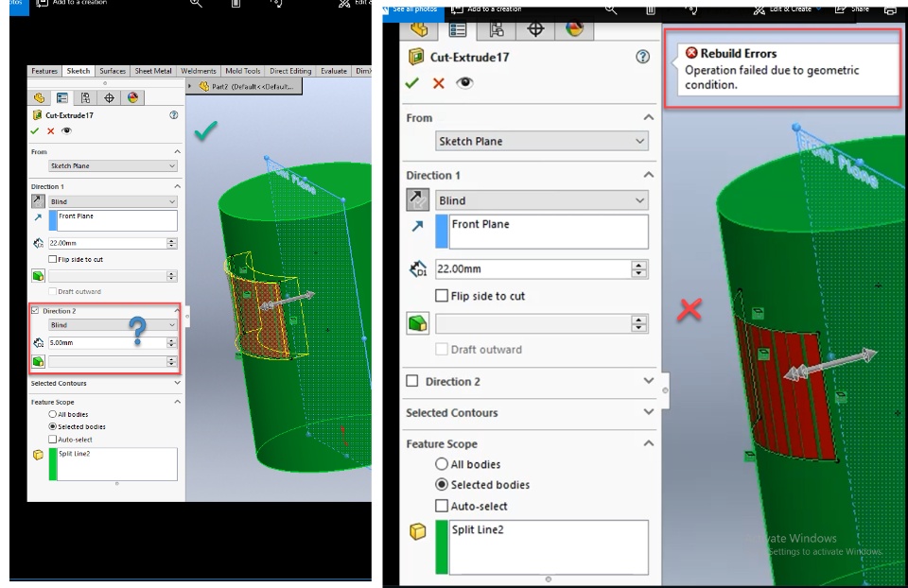
Task: Click the Draft On/Off icon in left Direction 2
Action: pyautogui.click(x=38, y=362)
